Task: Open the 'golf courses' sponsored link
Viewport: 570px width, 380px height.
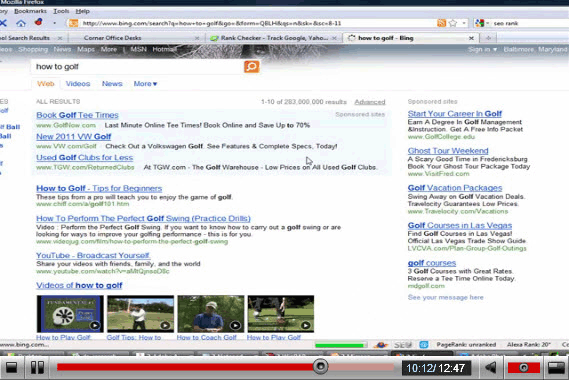Action: 431,263
